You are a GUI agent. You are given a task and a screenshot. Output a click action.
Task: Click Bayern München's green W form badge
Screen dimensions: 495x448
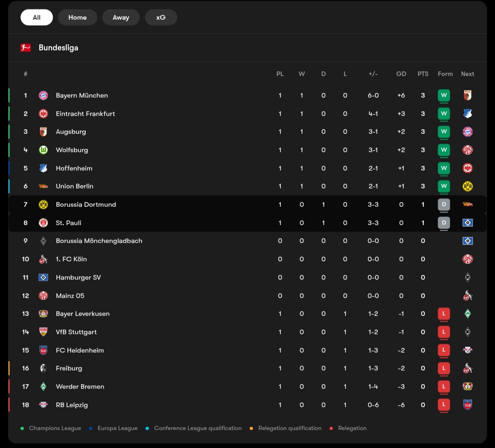(444, 95)
